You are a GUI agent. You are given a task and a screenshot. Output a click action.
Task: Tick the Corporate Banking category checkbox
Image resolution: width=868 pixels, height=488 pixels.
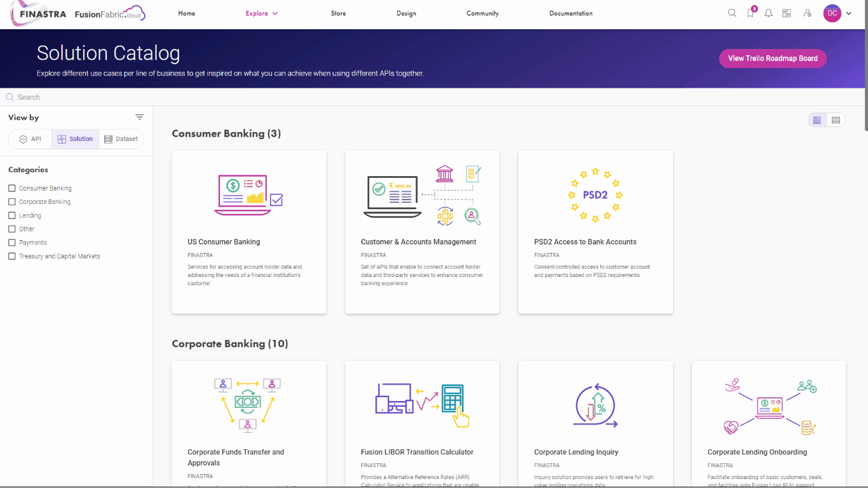pyautogui.click(x=12, y=201)
